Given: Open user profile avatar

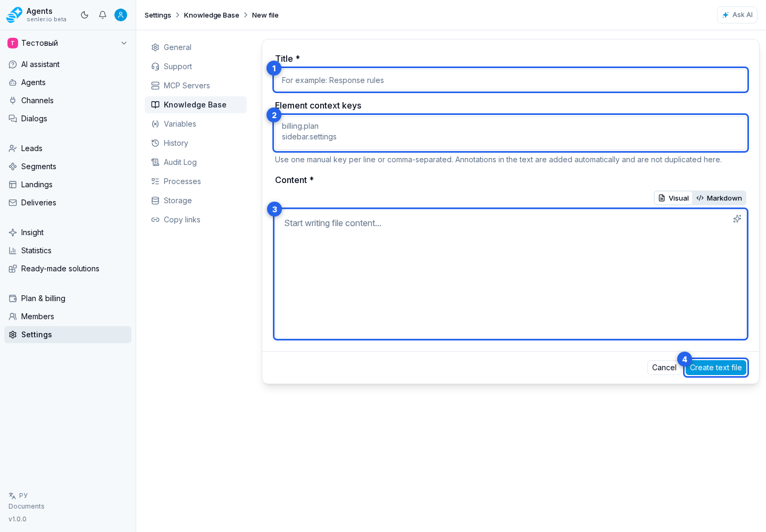Looking at the screenshot, I should [x=121, y=15].
